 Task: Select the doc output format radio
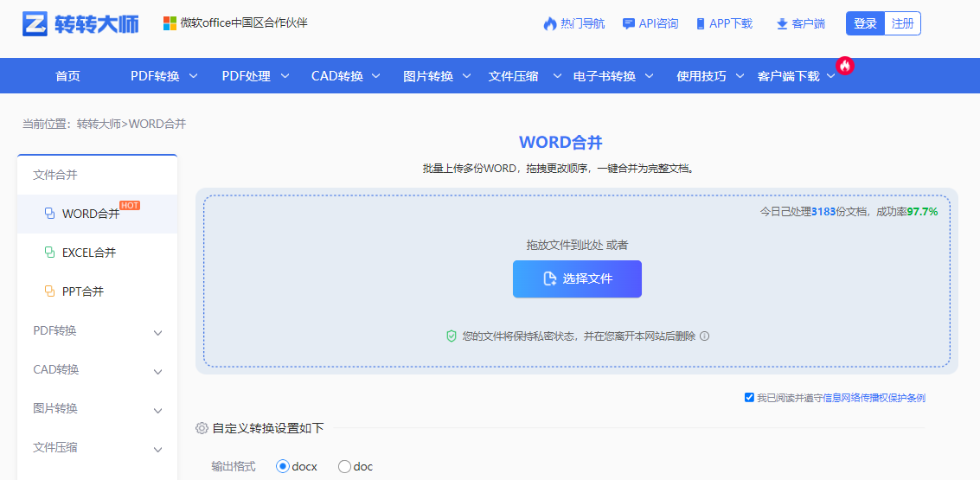pyautogui.click(x=344, y=466)
